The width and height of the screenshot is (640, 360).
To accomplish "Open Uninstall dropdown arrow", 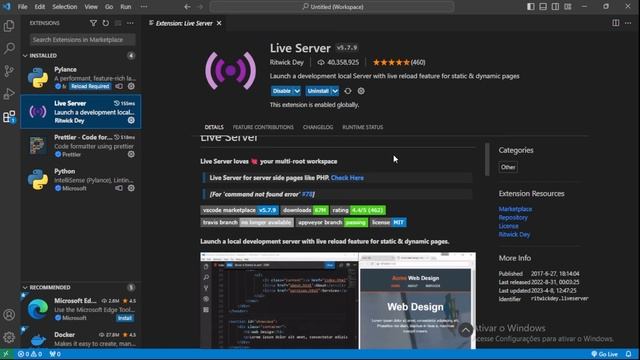I will [x=335, y=91].
